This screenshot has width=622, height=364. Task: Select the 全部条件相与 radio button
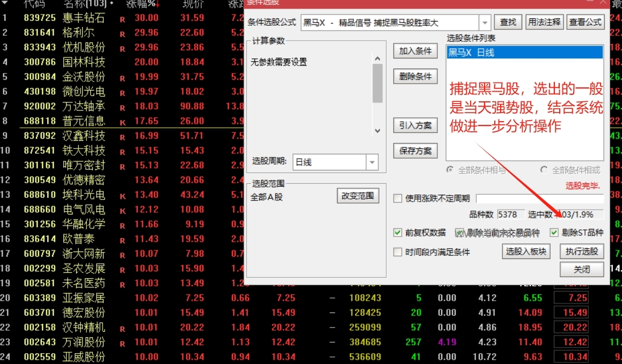click(x=450, y=170)
